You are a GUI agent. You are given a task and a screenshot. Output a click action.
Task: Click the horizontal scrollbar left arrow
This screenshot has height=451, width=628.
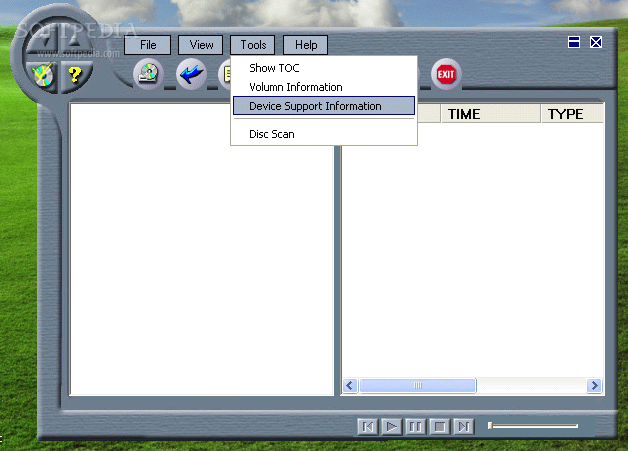click(x=350, y=386)
